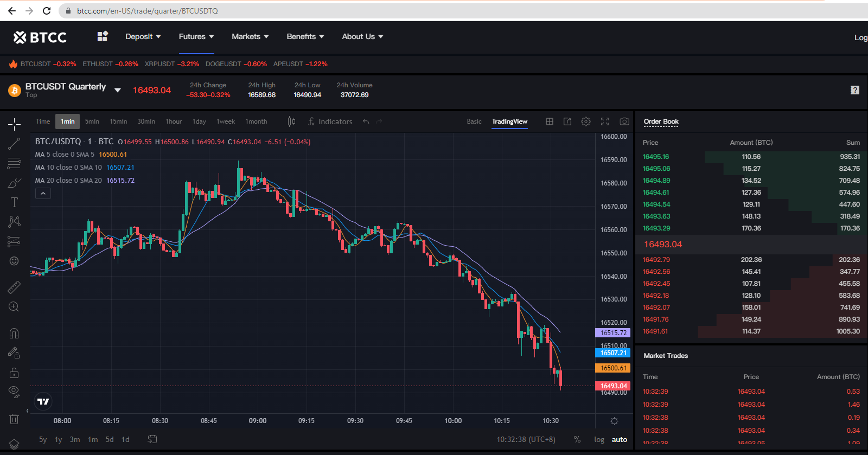Viewport: 868px width, 455px height.
Task: Toggle auto scale on chart
Action: 619,439
